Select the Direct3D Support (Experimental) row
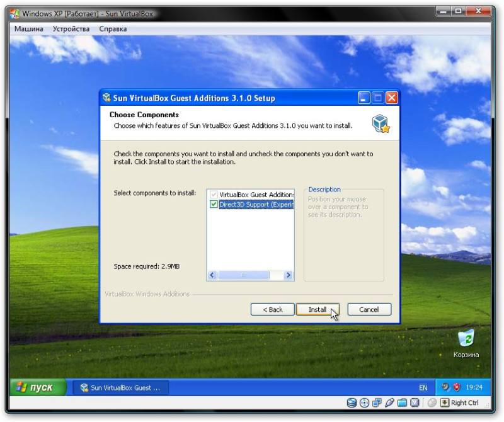Image resolution: width=504 pixels, height=422 pixels. click(x=256, y=205)
